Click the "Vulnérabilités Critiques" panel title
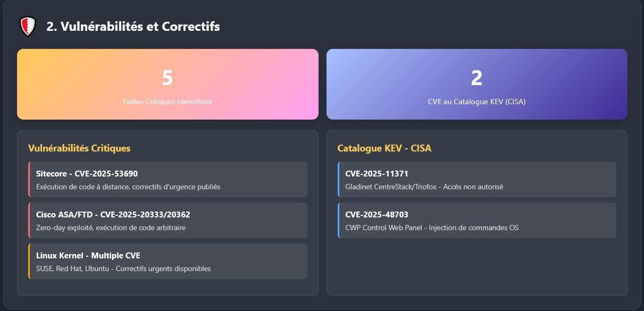Screen dimensions: 644x311 pyautogui.click(x=79, y=148)
